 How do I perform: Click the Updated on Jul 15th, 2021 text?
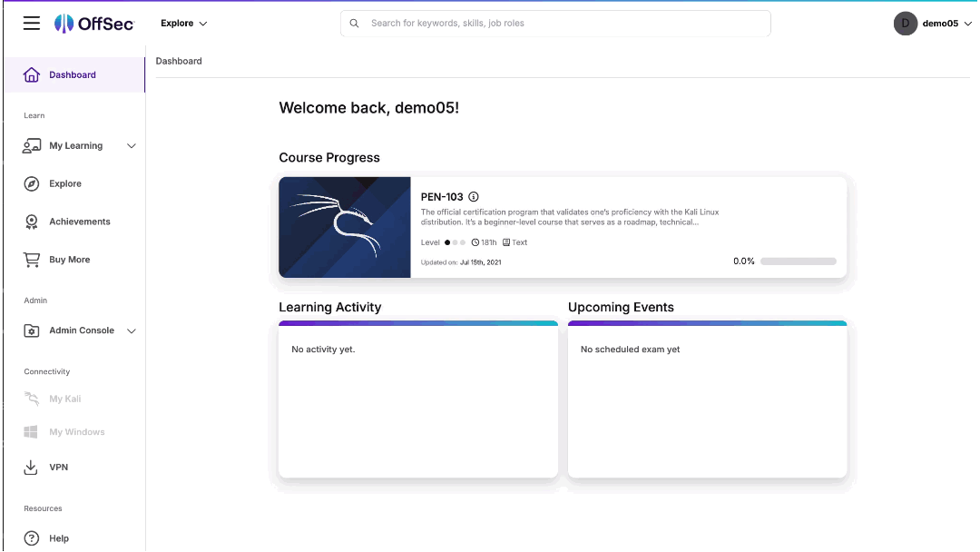point(461,262)
